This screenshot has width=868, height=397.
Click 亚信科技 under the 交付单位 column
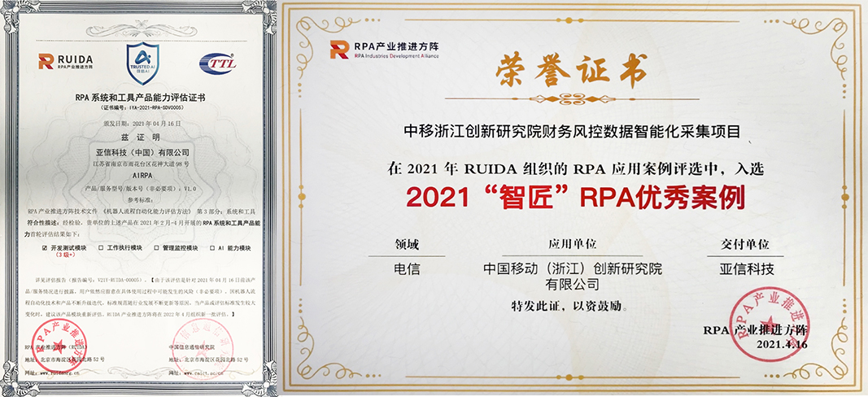[747, 268]
